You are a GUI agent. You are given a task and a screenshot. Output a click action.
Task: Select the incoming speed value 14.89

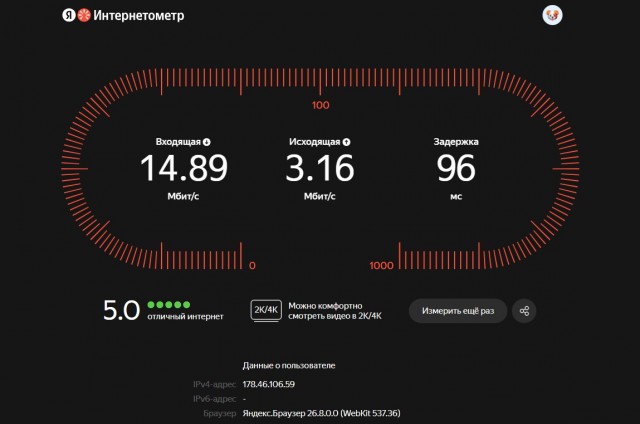(x=184, y=168)
